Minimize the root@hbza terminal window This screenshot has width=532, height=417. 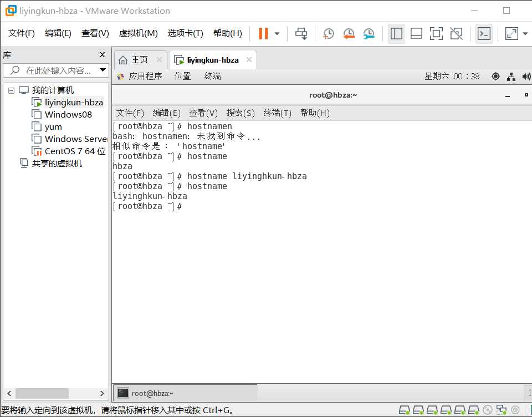click(508, 95)
